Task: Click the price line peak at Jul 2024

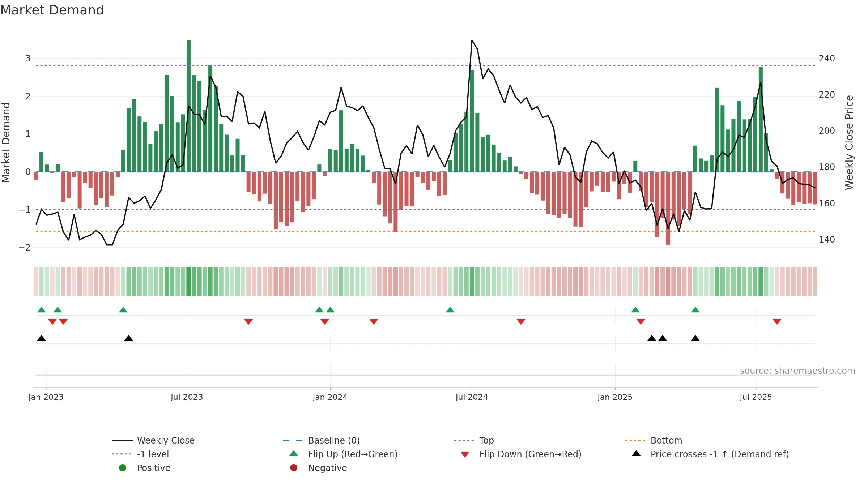Action: coord(472,41)
